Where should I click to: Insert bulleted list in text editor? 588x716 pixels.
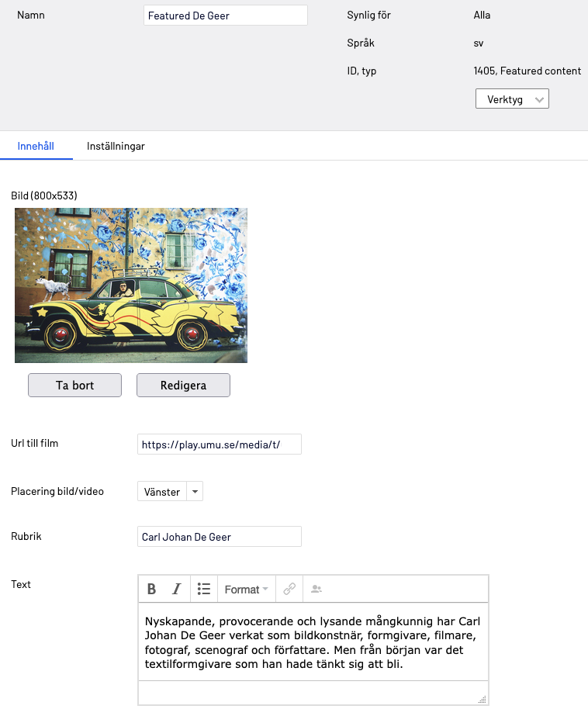[x=203, y=589]
